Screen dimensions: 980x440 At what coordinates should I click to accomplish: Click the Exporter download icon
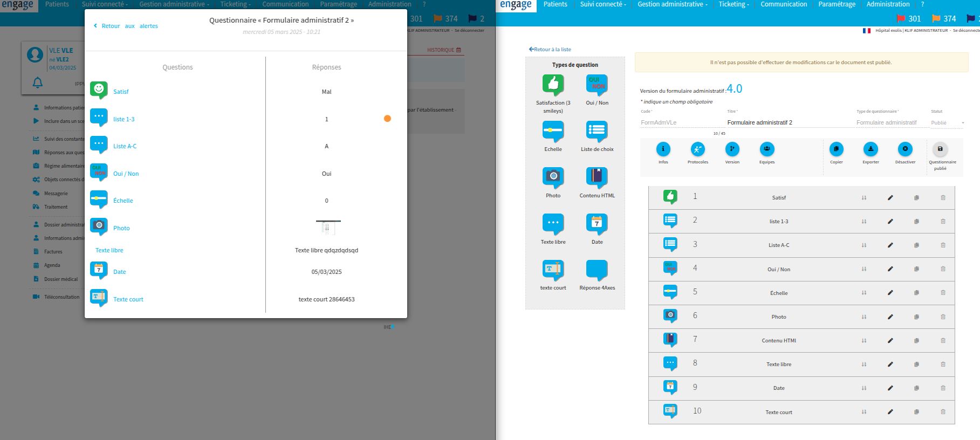871,149
